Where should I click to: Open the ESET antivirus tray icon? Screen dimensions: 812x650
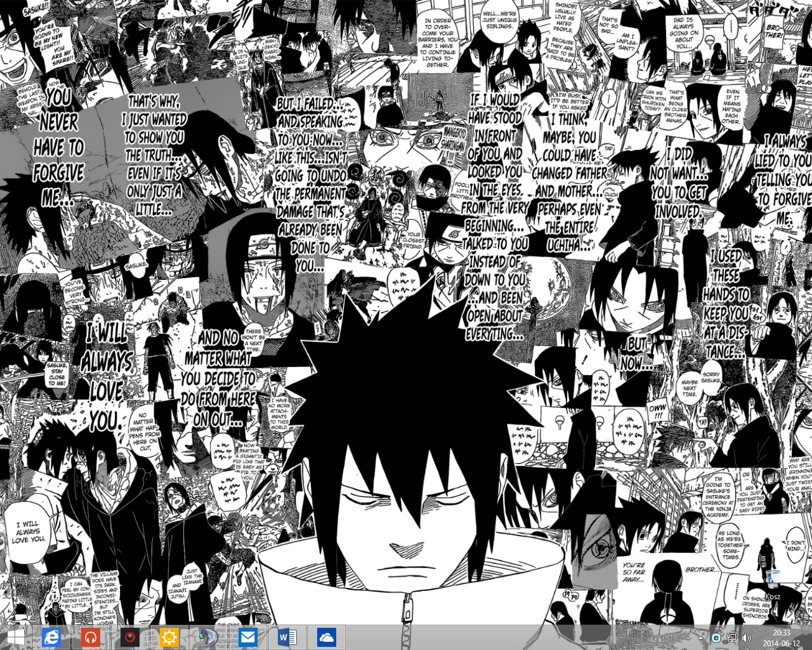click(x=716, y=638)
